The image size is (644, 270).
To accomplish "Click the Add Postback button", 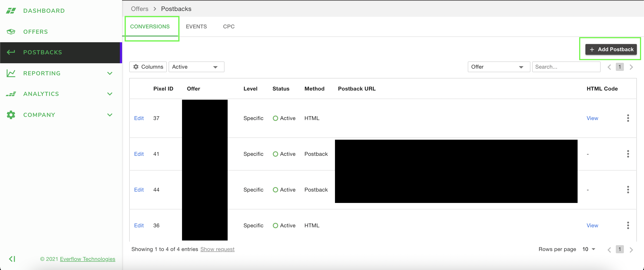I will coord(611,49).
